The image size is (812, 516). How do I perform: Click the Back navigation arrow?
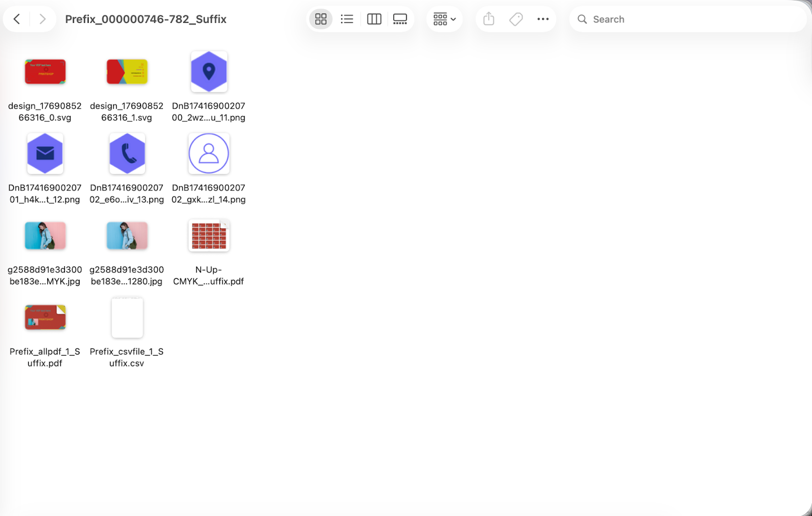coord(17,19)
